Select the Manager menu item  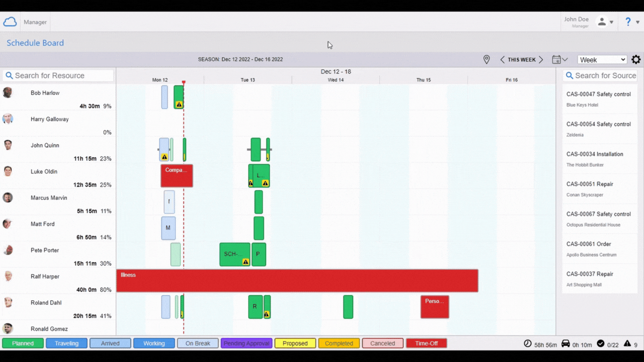coord(35,22)
